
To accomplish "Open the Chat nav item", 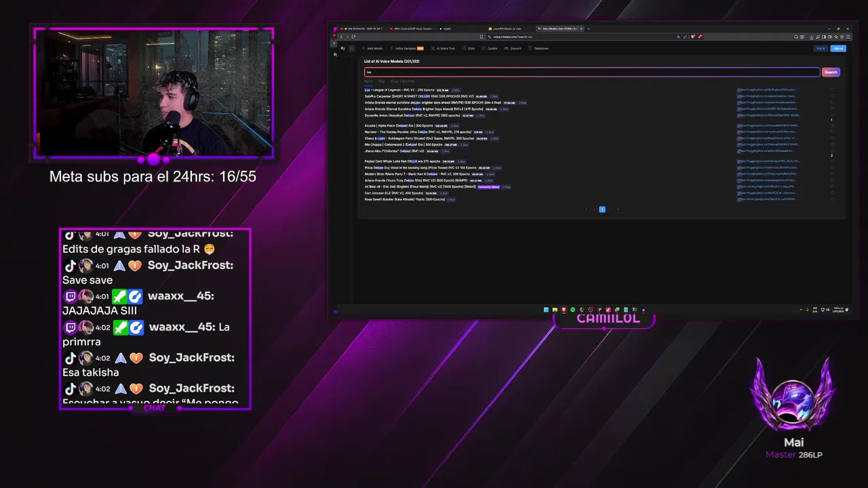I will click(469, 48).
